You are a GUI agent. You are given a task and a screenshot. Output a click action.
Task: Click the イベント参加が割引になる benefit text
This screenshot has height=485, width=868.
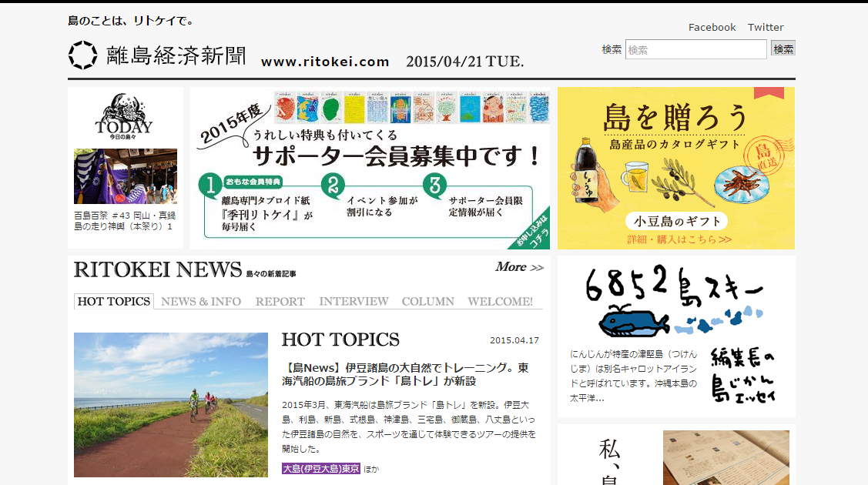tap(382, 206)
